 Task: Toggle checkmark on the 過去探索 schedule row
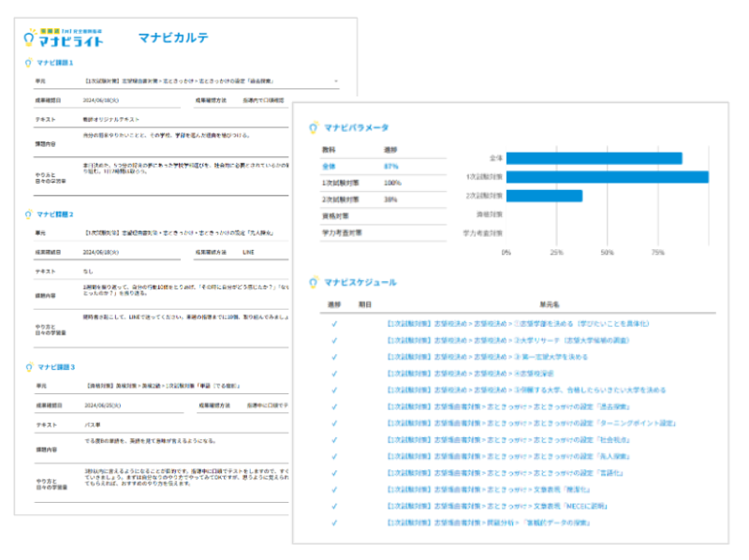tap(334, 407)
